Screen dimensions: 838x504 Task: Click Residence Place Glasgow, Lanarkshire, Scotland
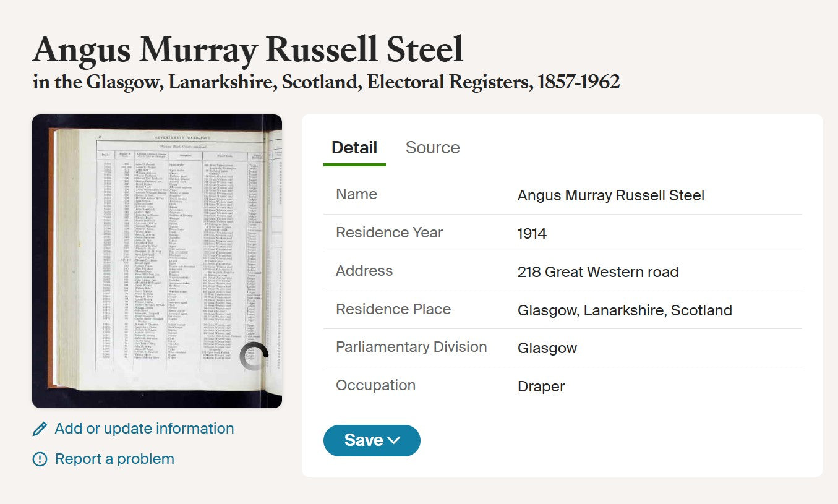(x=625, y=310)
